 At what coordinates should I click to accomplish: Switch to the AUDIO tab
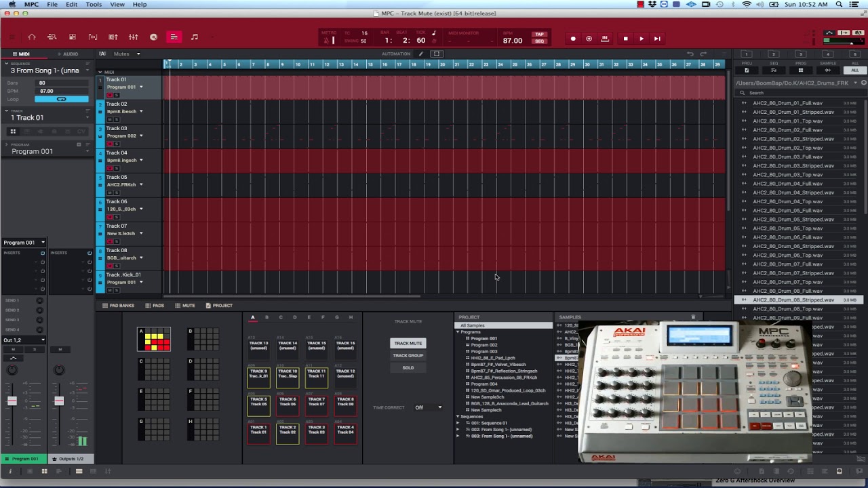(x=68, y=54)
